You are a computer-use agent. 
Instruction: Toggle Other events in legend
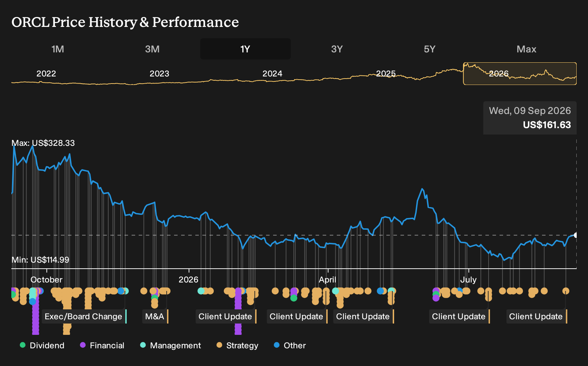[x=290, y=345]
